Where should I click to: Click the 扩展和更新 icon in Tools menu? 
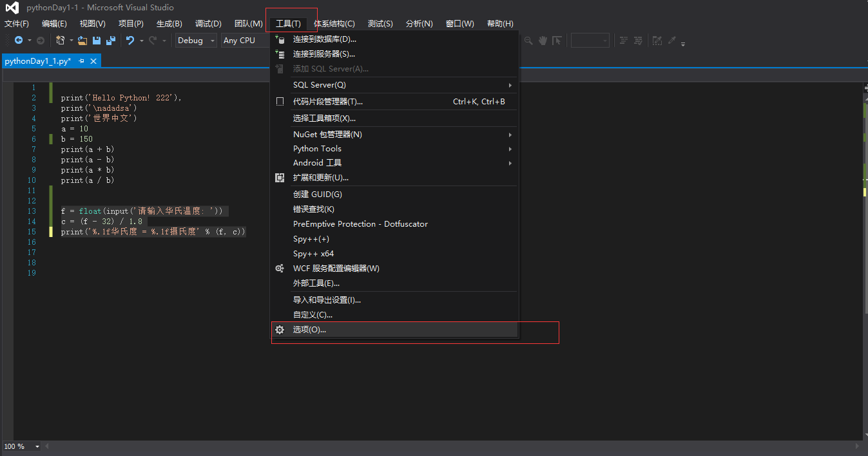pos(280,177)
